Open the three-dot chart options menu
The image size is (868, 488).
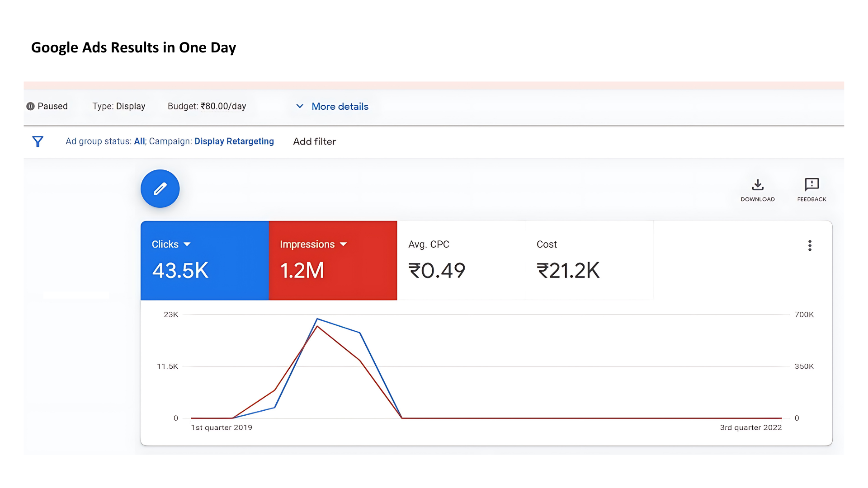point(810,245)
